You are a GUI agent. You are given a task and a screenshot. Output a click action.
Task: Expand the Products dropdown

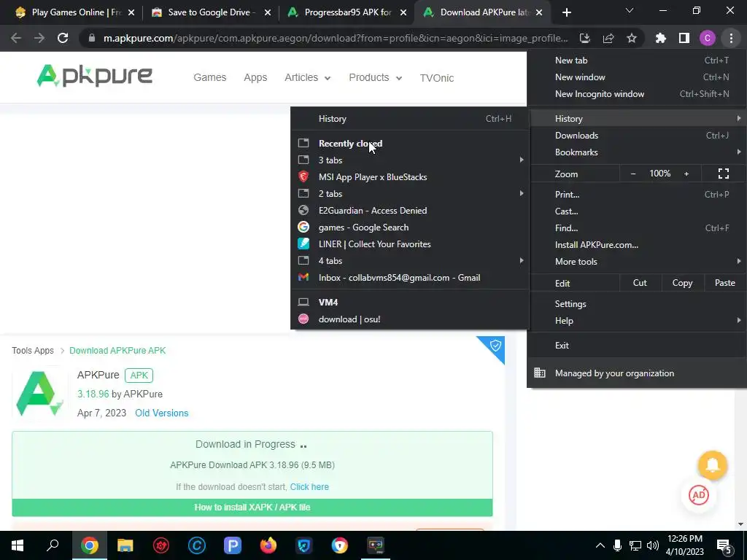tap(376, 77)
